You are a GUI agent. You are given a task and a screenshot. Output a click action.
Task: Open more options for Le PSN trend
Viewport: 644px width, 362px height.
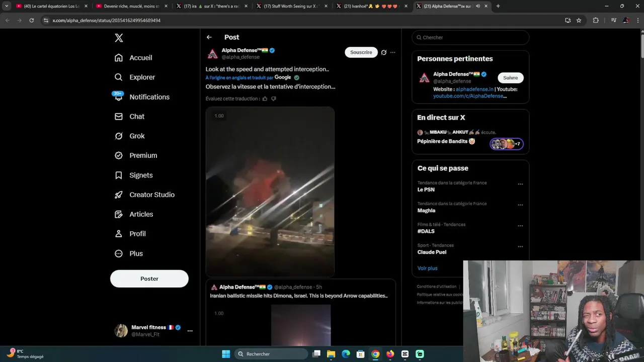click(x=520, y=184)
